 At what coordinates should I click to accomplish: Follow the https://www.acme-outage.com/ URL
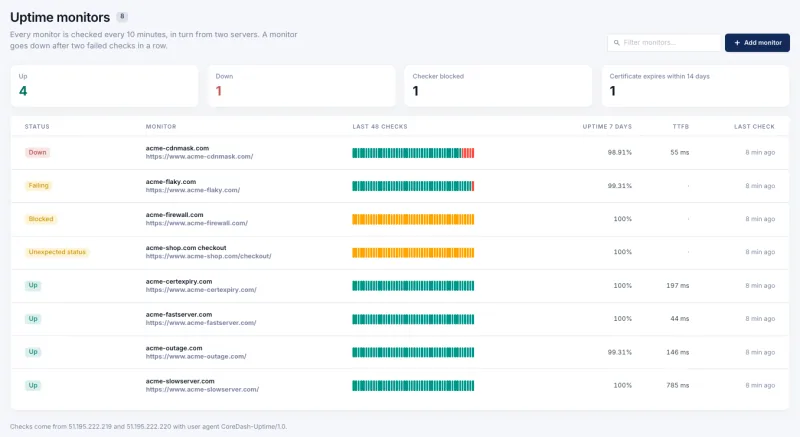(195, 356)
